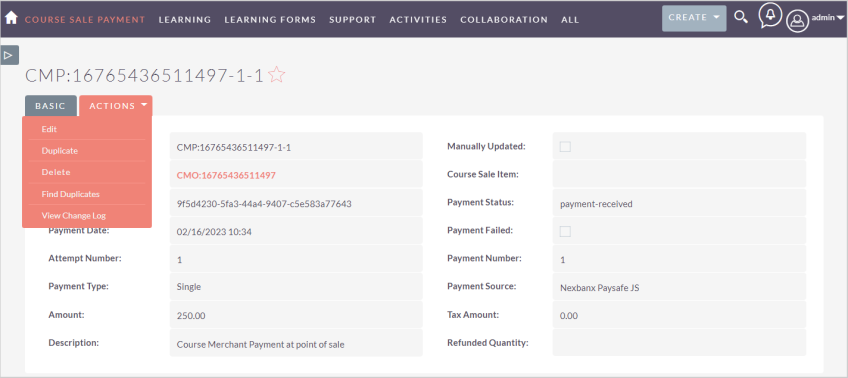Switch to the BASIC tab

click(50, 106)
